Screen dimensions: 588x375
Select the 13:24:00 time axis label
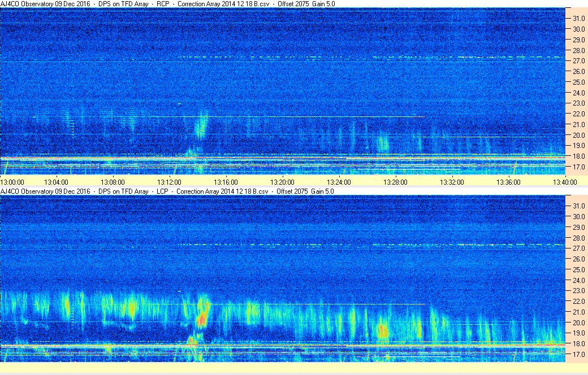(x=339, y=182)
